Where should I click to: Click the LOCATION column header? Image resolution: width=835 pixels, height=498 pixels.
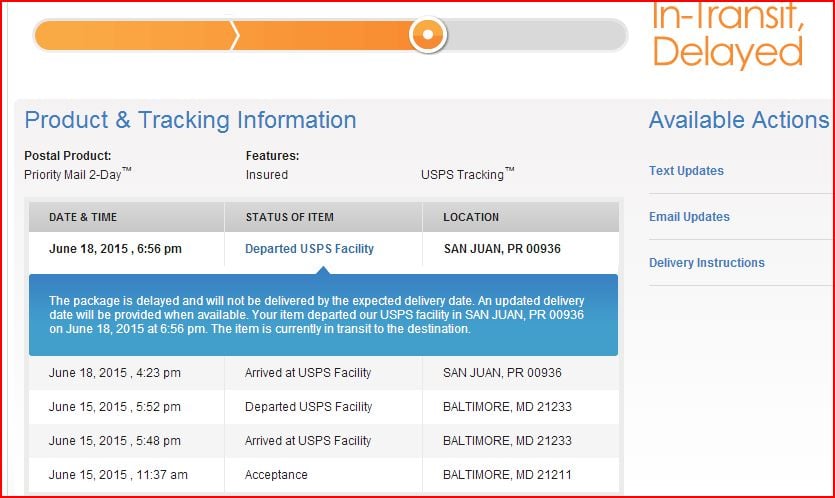(471, 217)
